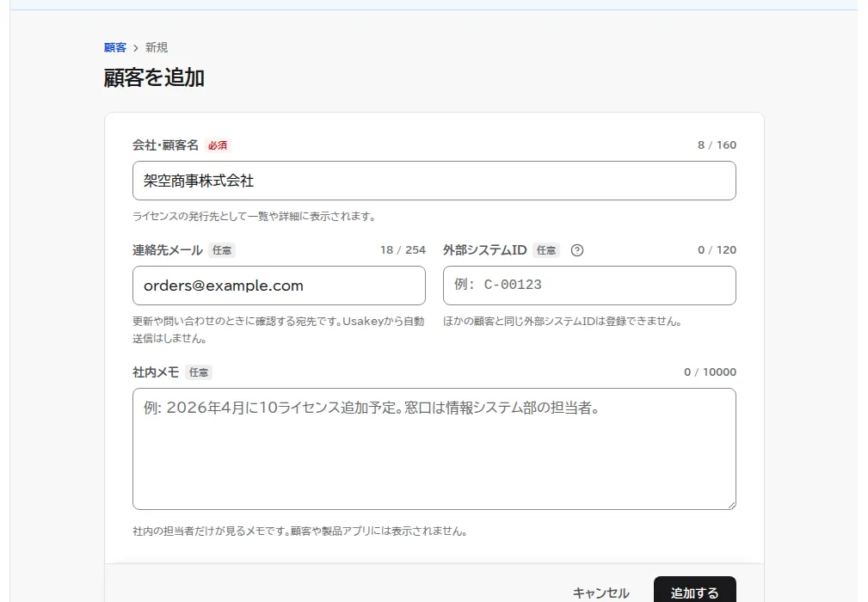Click the 新規 breadcrumb text
Image resolution: width=868 pixels, height=602 pixels.
click(x=156, y=47)
